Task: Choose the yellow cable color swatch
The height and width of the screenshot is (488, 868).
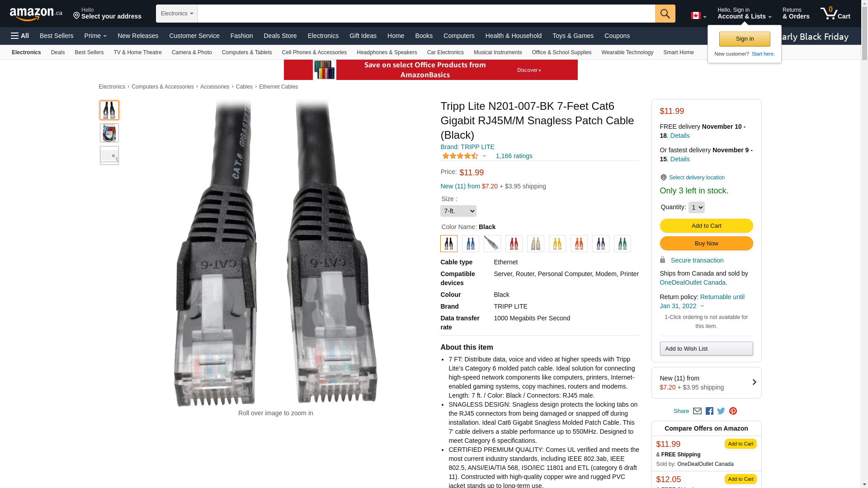Action: tap(557, 244)
